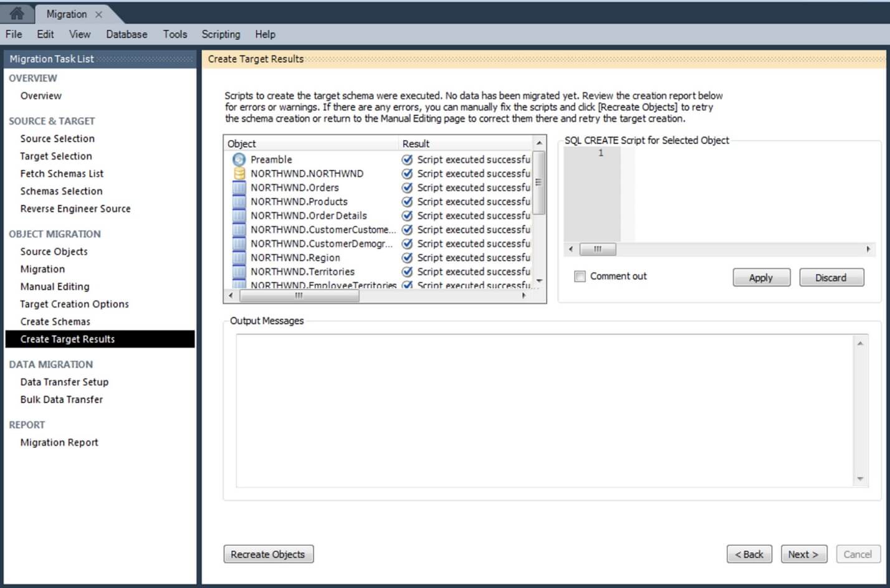
Task: Click success checkmark icon in NORTHWND.NORTHWND row
Action: (x=407, y=173)
